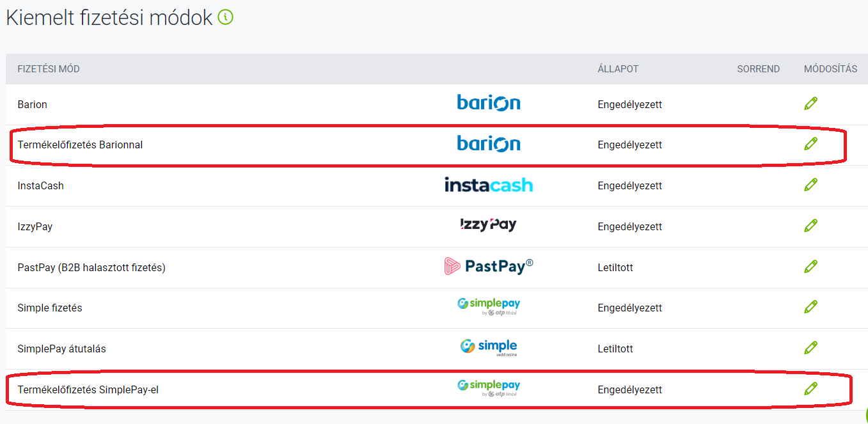Edit Termékelőfizetés SimplePay-el via pencil icon

pyautogui.click(x=811, y=388)
